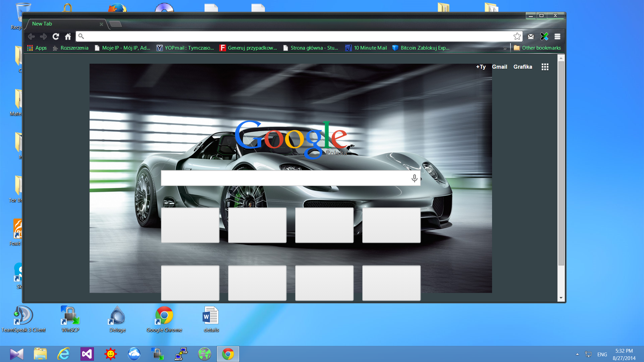Click the +Ty link
Screen dimensions: 644x362
[481, 67]
